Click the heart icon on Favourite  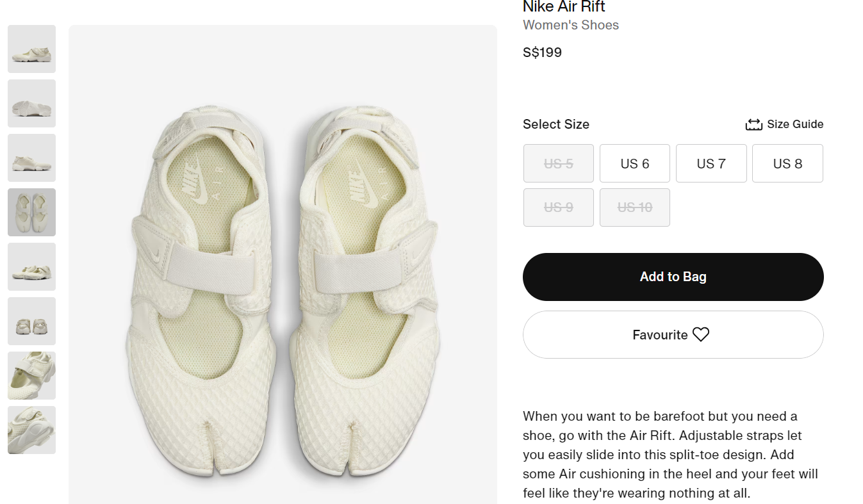[701, 334]
